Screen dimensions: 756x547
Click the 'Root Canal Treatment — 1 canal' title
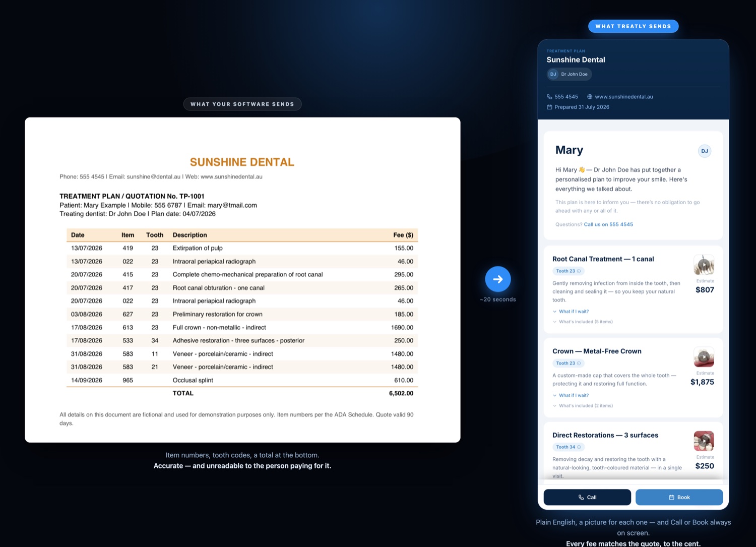click(x=603, y=259)
